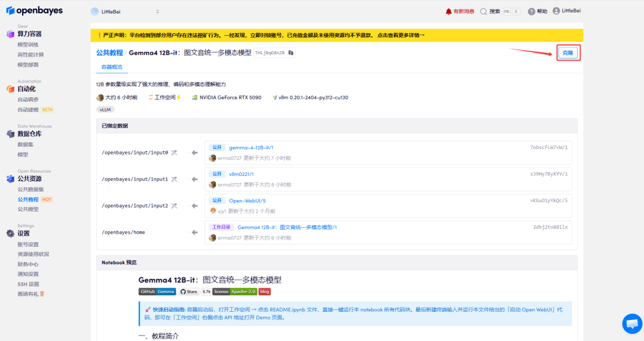Open the LittleBei workspace switcher dropdown
The image size is (644, 341).
125,11
